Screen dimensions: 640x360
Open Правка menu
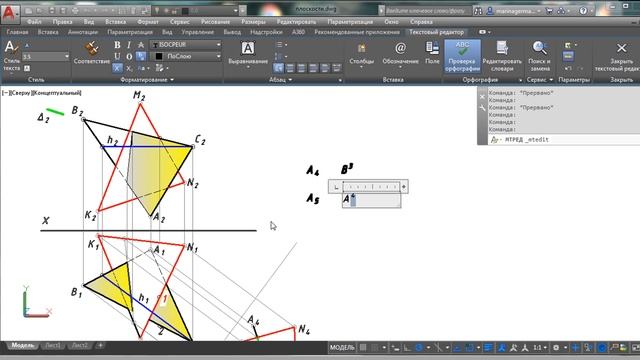point(62,22)
